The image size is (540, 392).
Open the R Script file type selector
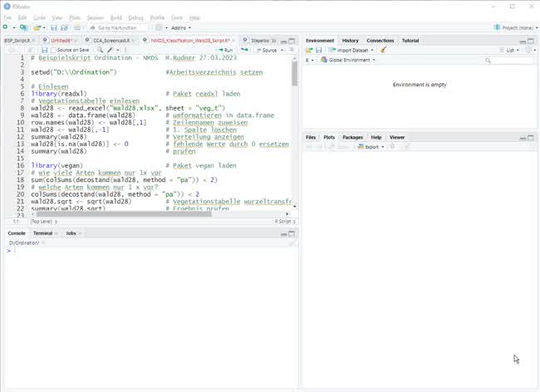(x=285, y=221)
